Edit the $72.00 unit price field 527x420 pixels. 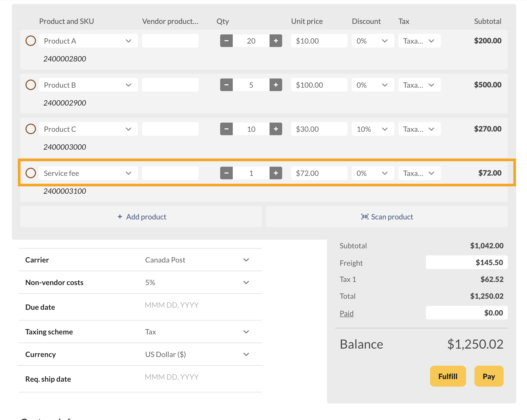pyautogui.click(x=319, y=173)
